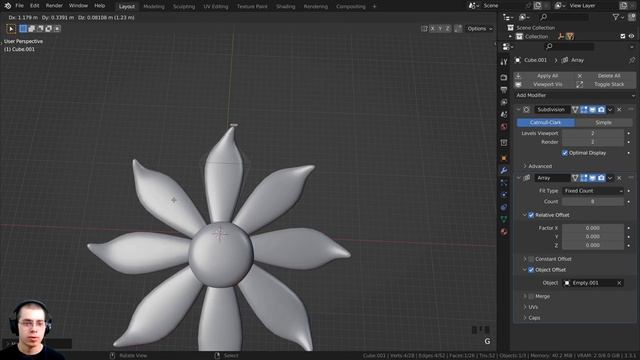The image size is (640, 360).
Task: Open the Object properties tab icon
Action: (x=504, y=158)
